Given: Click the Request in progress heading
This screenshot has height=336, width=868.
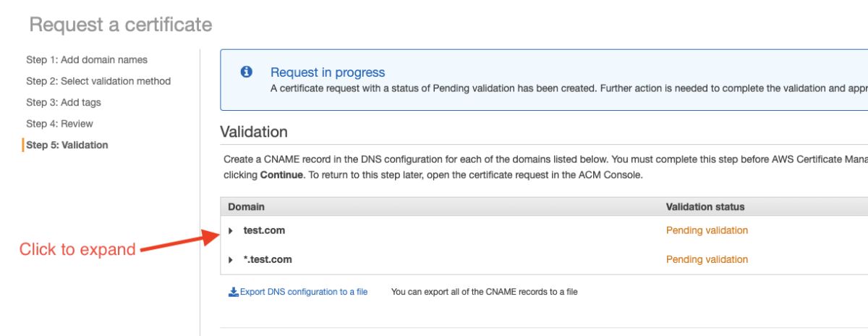Looking at the screenshot, I should pos(328,72).
